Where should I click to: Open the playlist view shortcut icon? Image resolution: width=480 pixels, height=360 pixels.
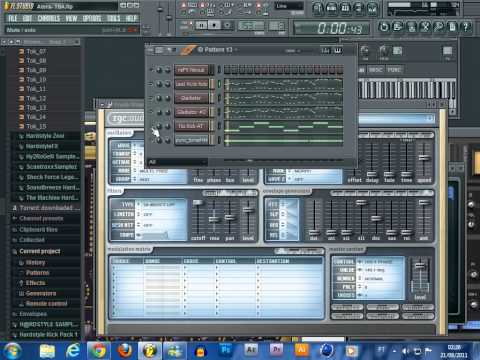pos(318,8)
